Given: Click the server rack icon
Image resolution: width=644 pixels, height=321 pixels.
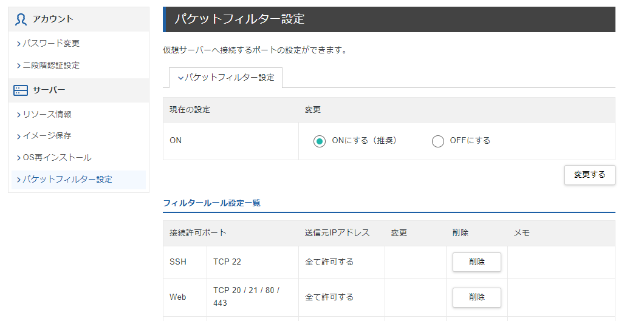Looking at the screenshot, I should (21, 90).
